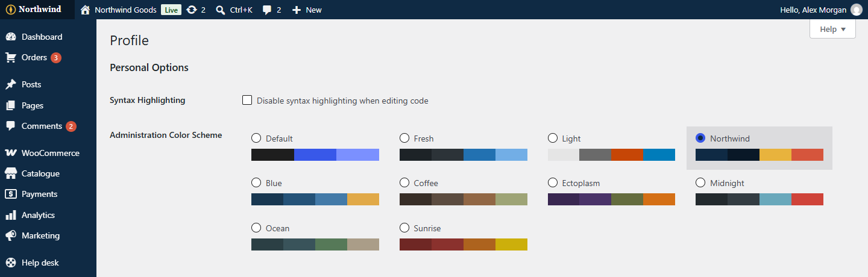
Task: Select the Default color scheme radio
Action: (256, 138)
